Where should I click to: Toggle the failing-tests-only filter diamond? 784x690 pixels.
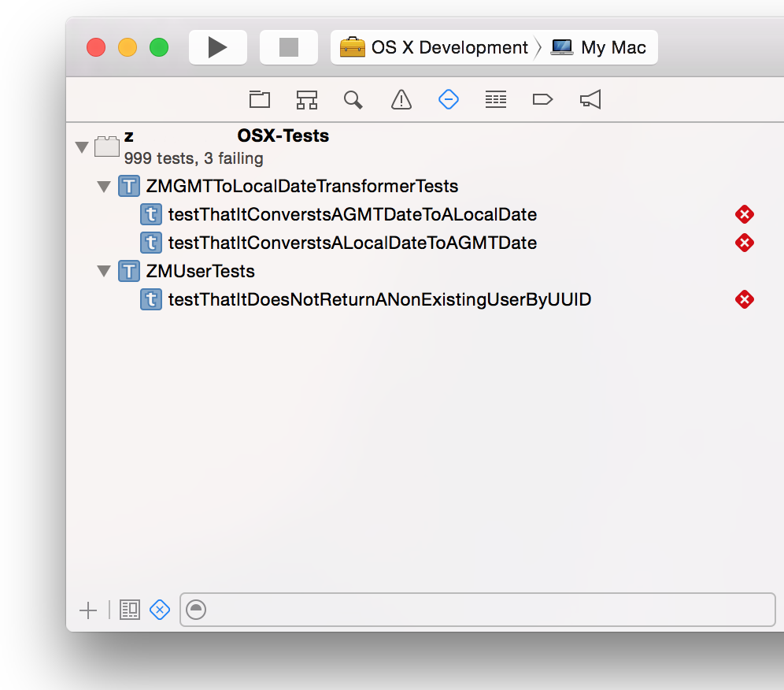(x=160, y=610)
